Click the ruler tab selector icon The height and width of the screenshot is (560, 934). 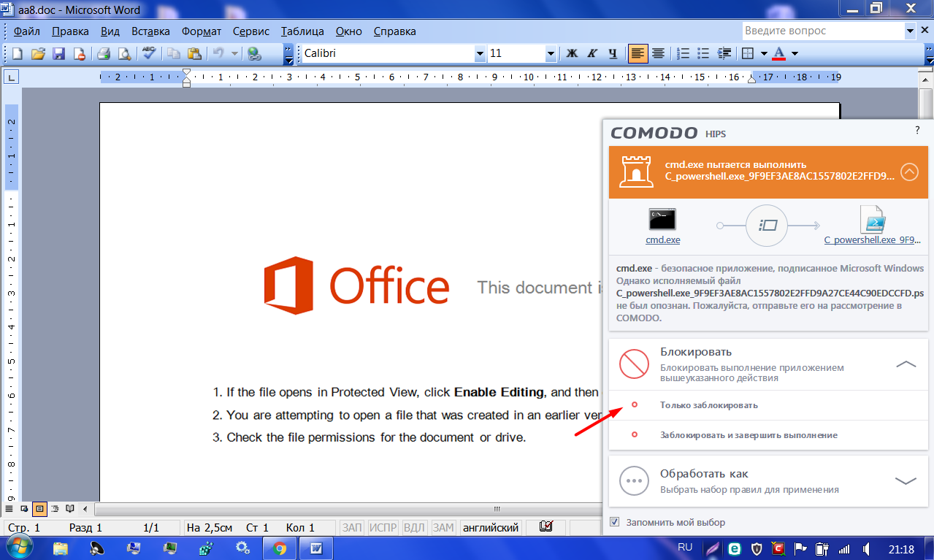(x=11, y=77)
